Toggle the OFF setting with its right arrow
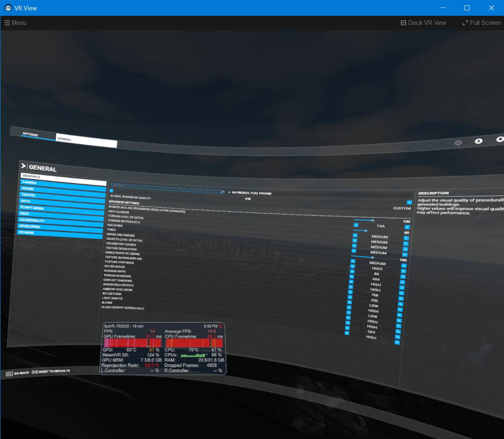This screenshot has height=439, width=504. click(398, 331)
